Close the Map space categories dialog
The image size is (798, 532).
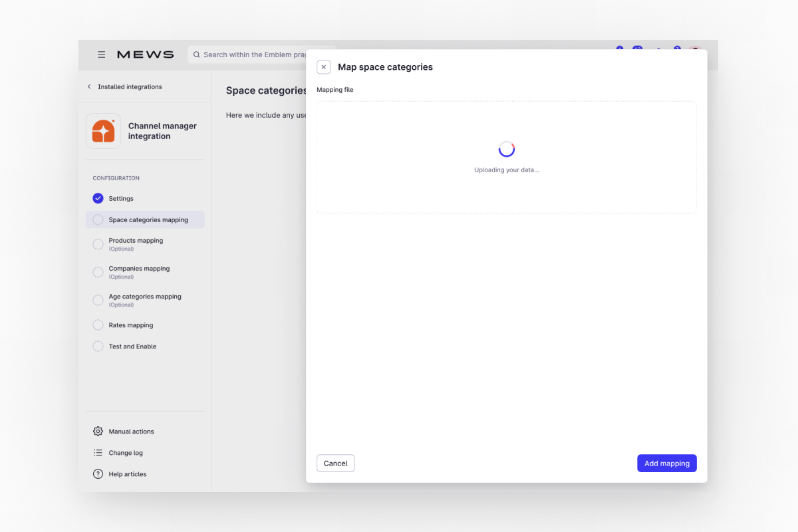(323, 67)
